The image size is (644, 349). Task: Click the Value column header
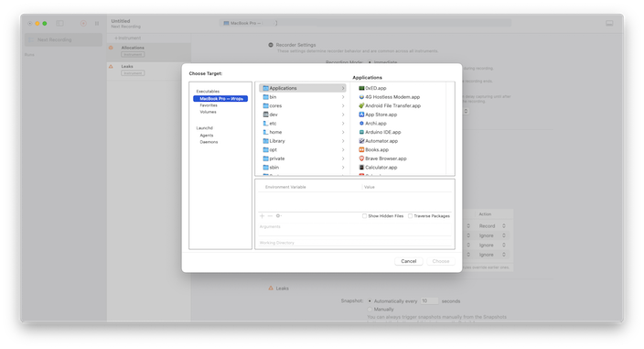pyautogui.click(x=370, y=187)
